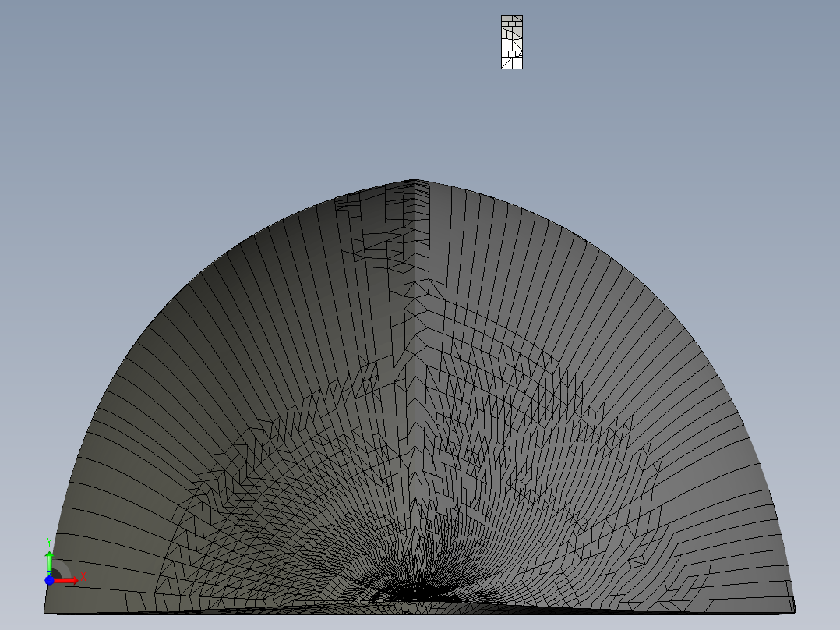Screen dimensions: 840x630
Task: Select the large meshed dome body
Action: (x=419, y=397)
